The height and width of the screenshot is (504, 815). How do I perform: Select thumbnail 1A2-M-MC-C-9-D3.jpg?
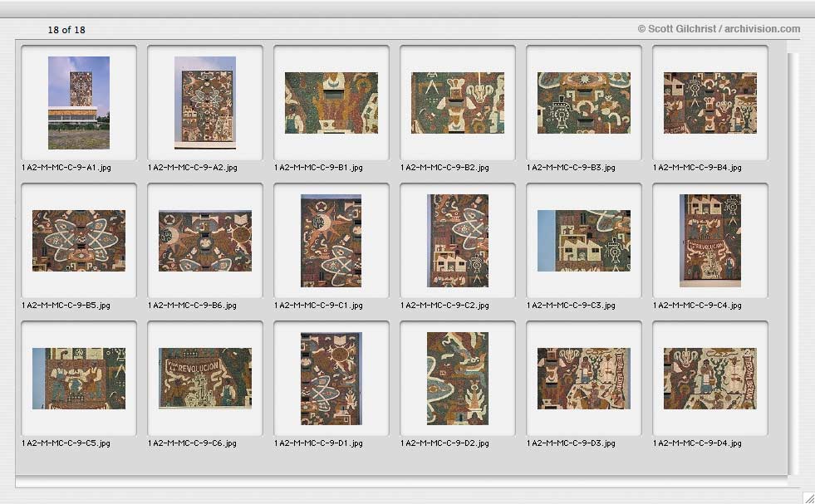point(584,379)
